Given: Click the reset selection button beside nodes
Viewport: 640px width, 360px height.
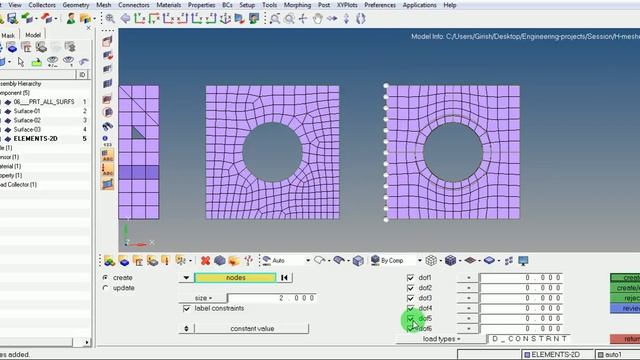Looking at the screenshot, I should pyautogui.click(x=284, y=278).
